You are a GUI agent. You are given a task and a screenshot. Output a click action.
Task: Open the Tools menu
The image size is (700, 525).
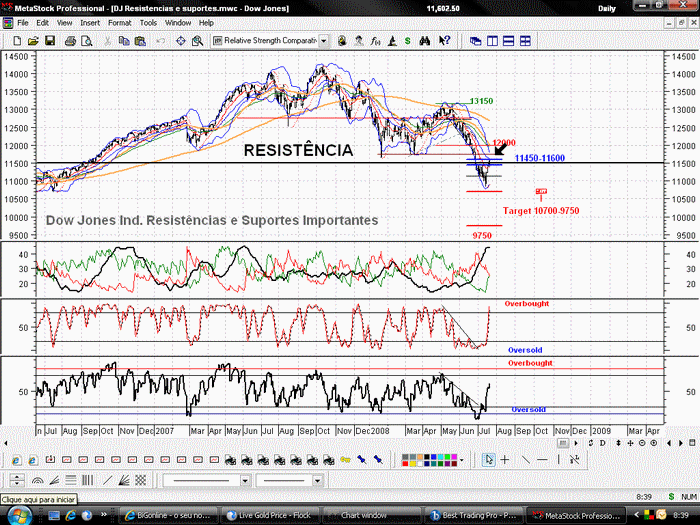148,23
